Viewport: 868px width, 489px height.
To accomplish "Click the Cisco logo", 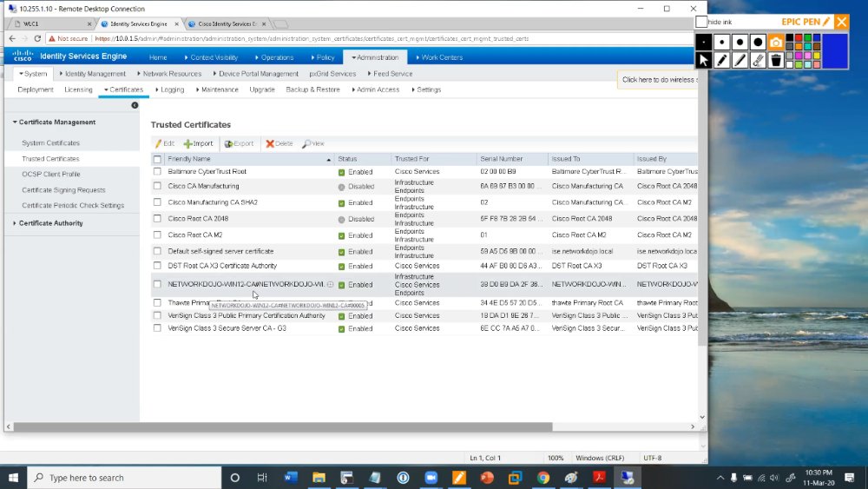I will [23, 56].
